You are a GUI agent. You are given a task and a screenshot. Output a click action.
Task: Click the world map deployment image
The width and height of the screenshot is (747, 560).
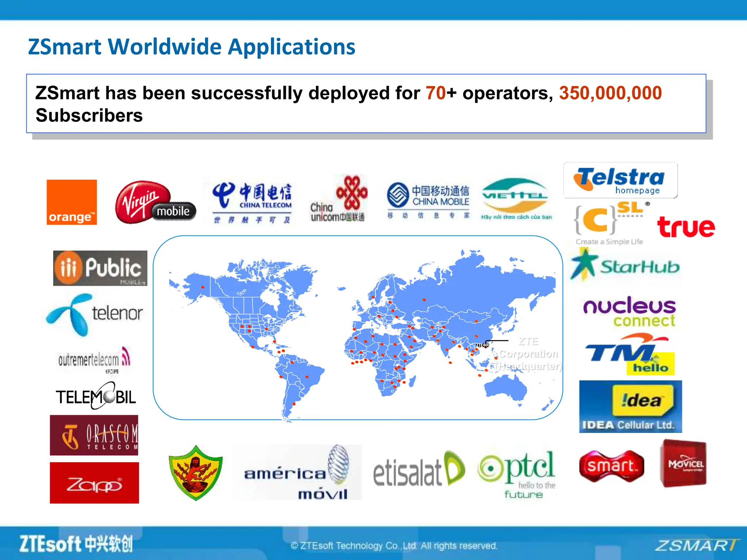tap(358, 328)
